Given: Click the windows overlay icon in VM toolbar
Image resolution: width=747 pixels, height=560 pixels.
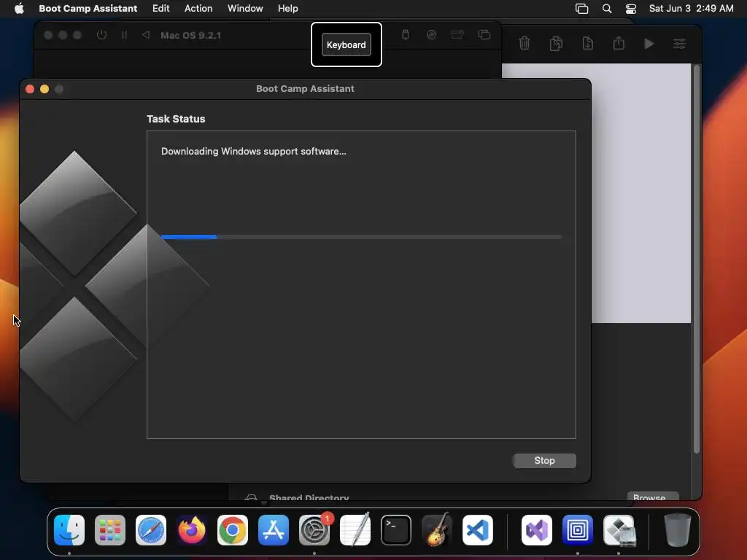Looking at the screenshot, I should (x=484, y=34).
